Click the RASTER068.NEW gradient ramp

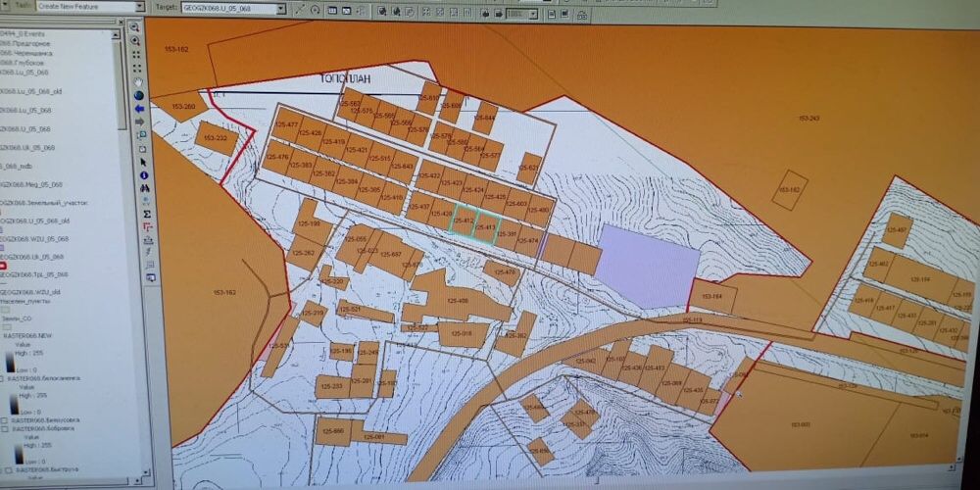[10, 362]
